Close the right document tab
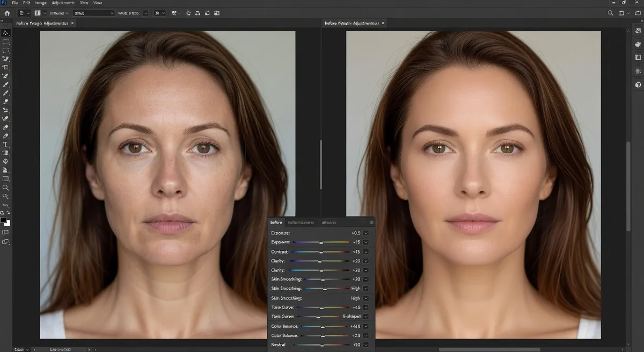 pos(383,23)
